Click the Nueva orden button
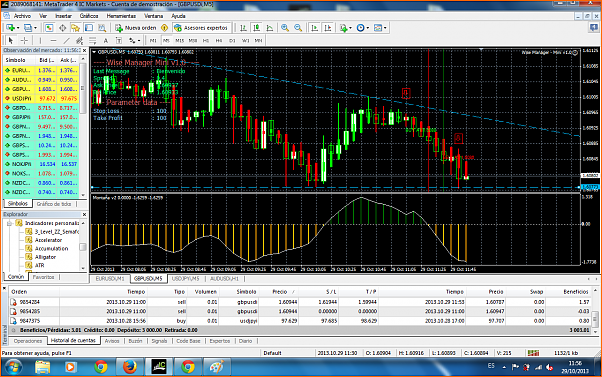The width and height of the screenshot is (602, 377). pos(137,28)
